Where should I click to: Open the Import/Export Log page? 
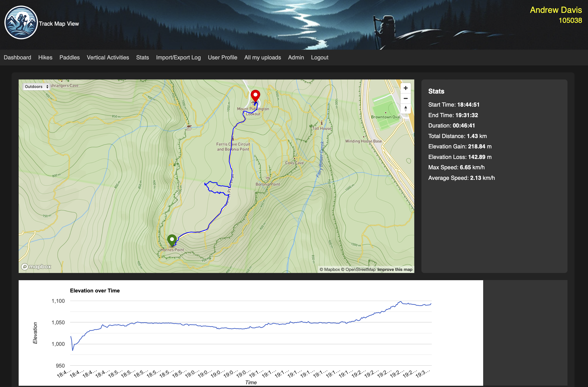[178, 57]
